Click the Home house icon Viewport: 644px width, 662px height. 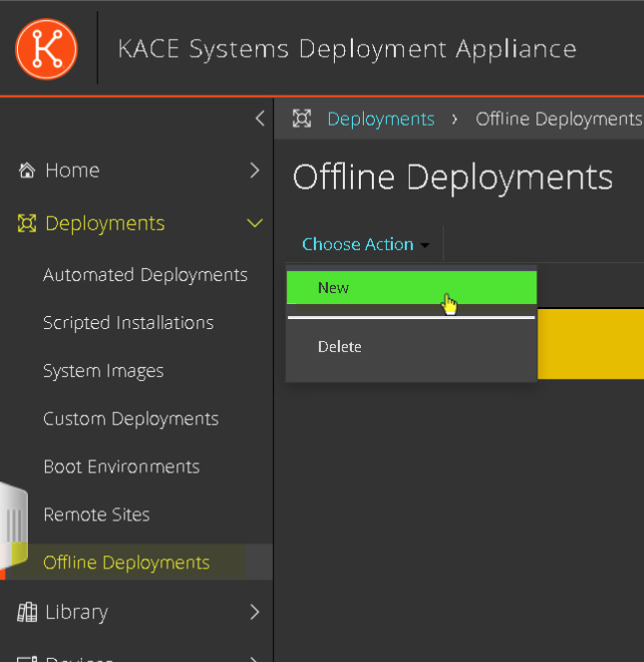pyautogui.click(x=27, y=170)
